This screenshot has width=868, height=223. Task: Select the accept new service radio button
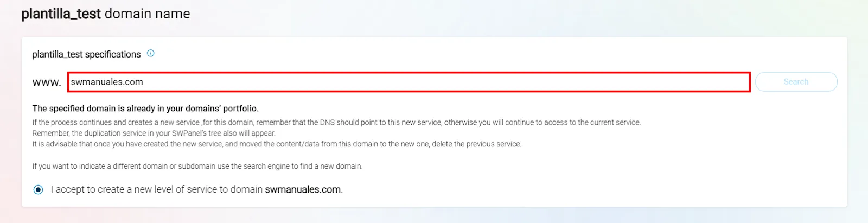[38, 189]
